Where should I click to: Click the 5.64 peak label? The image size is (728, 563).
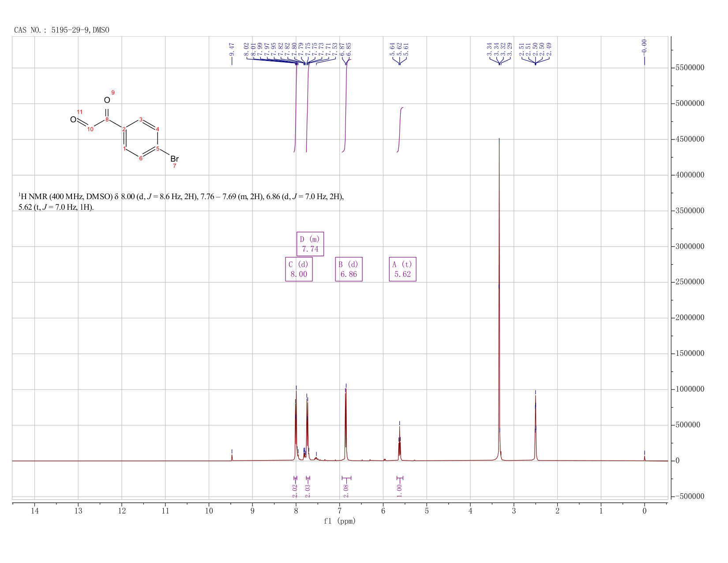click(393, 49)
